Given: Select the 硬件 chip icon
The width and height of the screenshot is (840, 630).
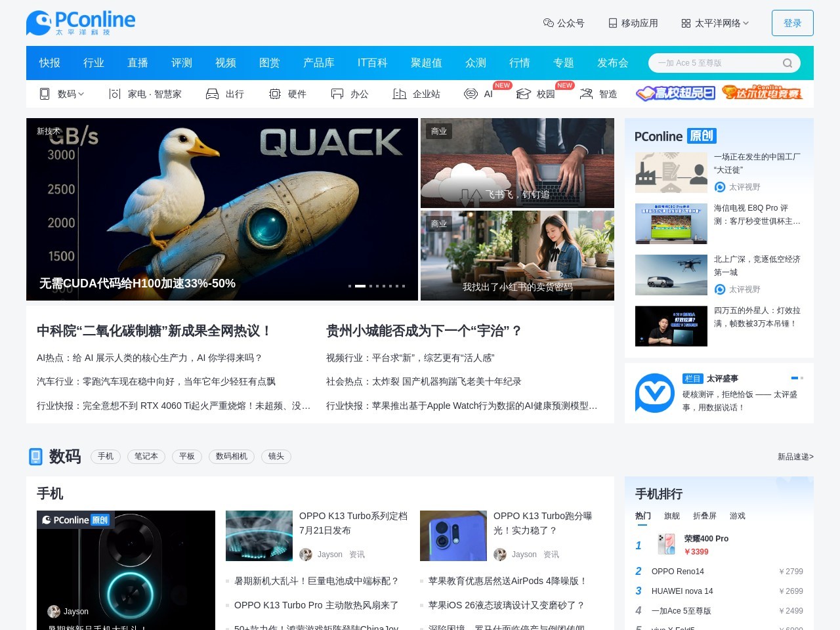Looking at the screenshot, I should point(274,94).
